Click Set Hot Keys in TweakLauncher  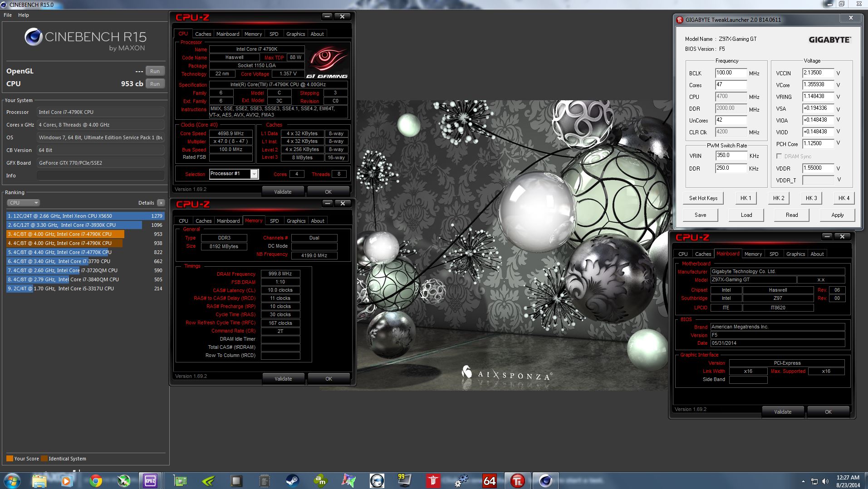pos(703,198)
